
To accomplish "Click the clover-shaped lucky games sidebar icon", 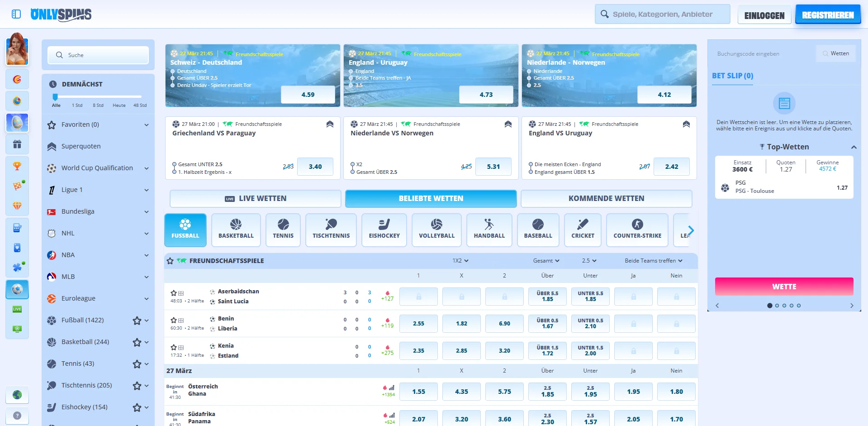I will pos(17,268).
